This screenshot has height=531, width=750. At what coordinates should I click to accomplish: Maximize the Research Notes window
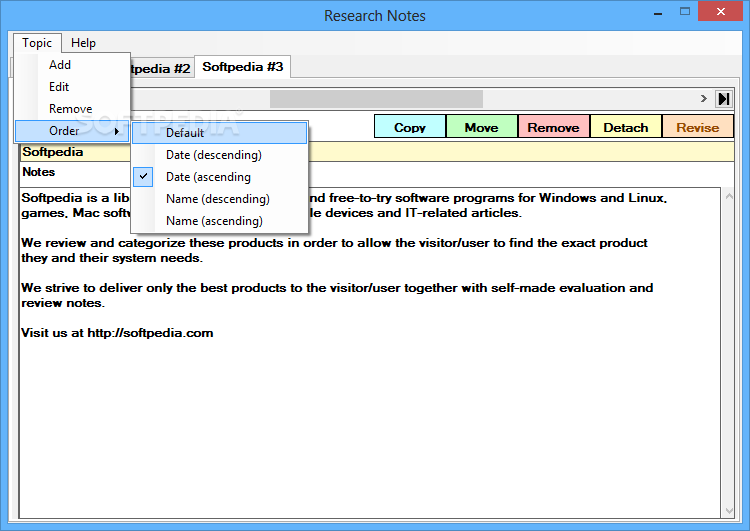(685, 12)
